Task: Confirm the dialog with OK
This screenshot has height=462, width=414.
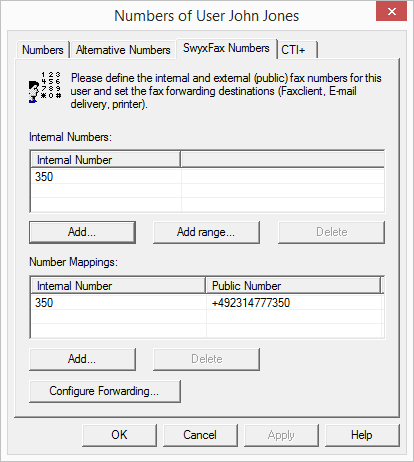Action: tap(119, 435)
